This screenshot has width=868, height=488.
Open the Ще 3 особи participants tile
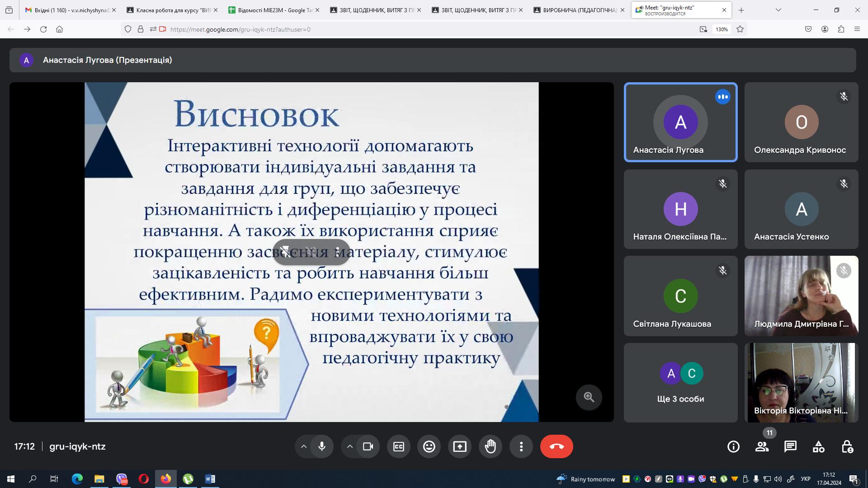coord(680,383)
